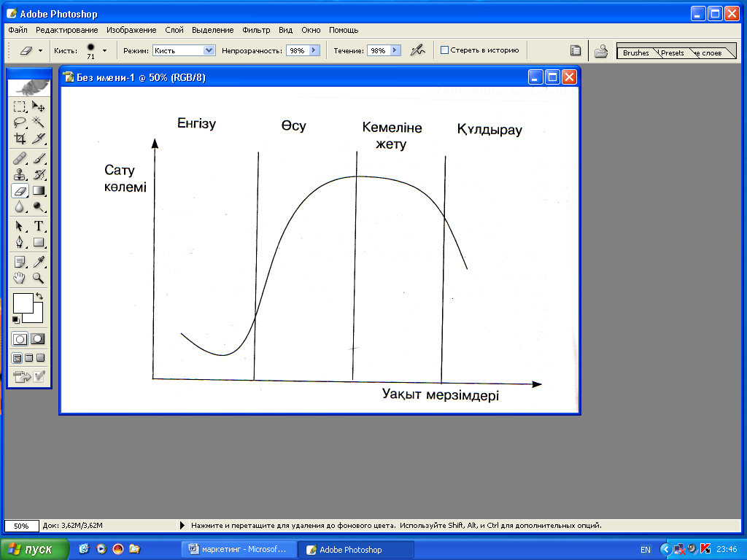
Task: Select the Crop tool
Action: [x=20, y=139]
